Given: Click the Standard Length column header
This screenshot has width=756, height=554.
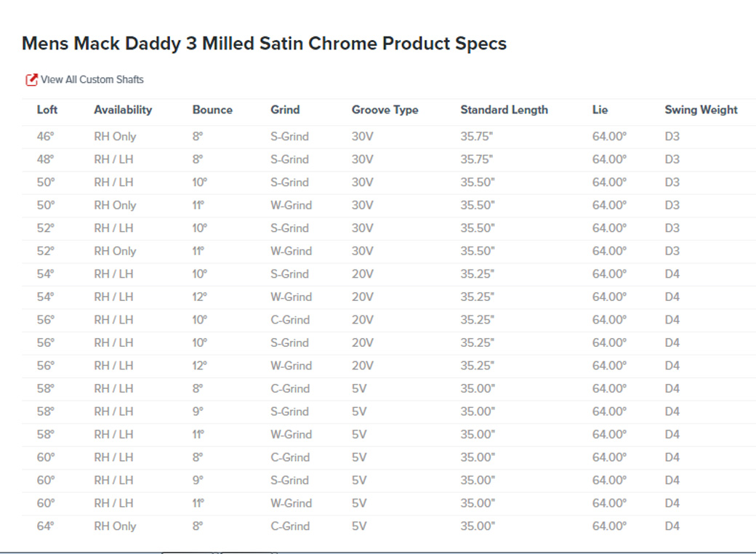Looking at the screenshot, I should 504,110.
